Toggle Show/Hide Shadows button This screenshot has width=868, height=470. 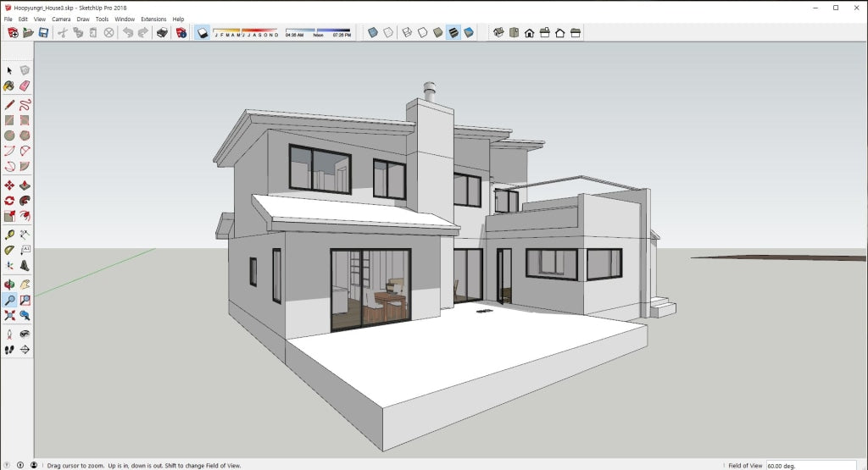(203, 33)
